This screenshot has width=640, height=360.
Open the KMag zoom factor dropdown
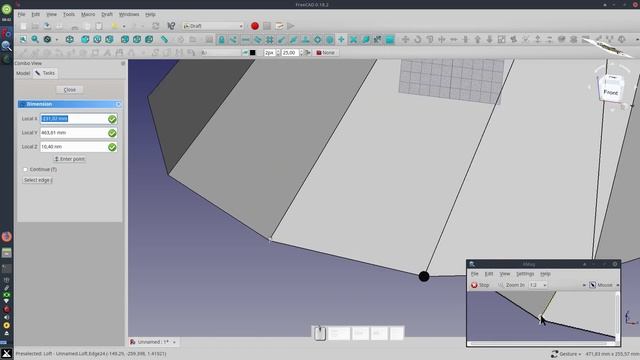[538, 285]
